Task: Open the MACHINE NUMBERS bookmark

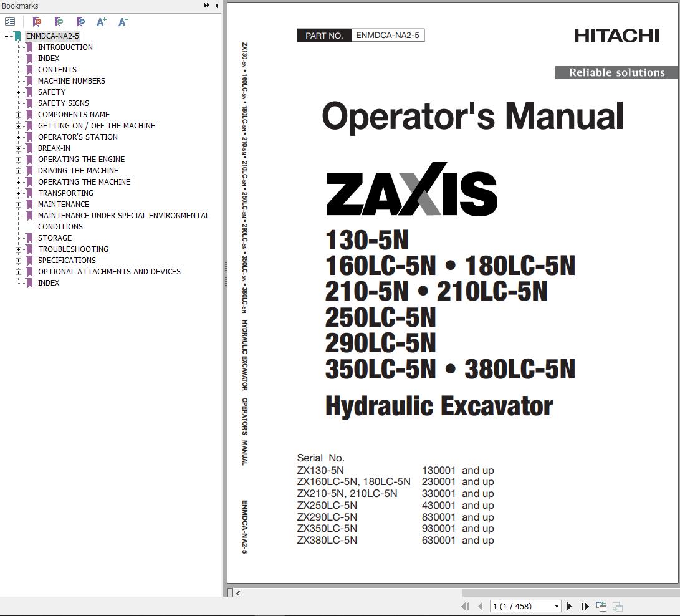Action: pyautogui.click(x=72, y=80)
